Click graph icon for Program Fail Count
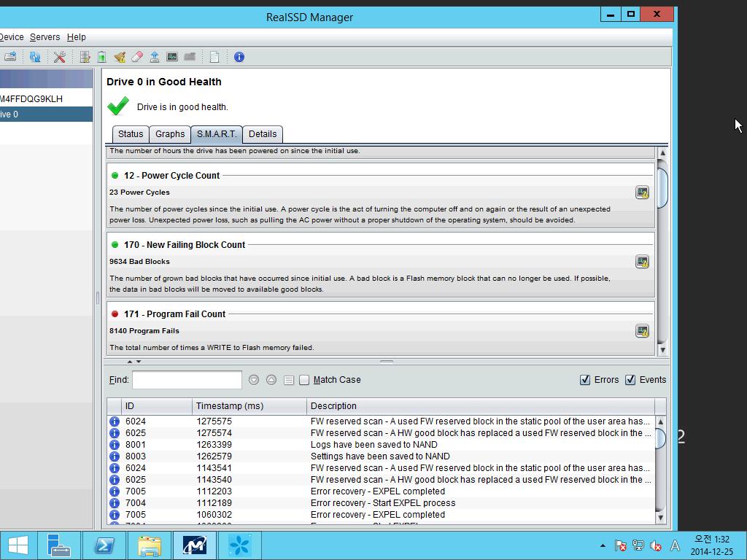The width and height of the screenshot is (747, 560). pos(642,331)
